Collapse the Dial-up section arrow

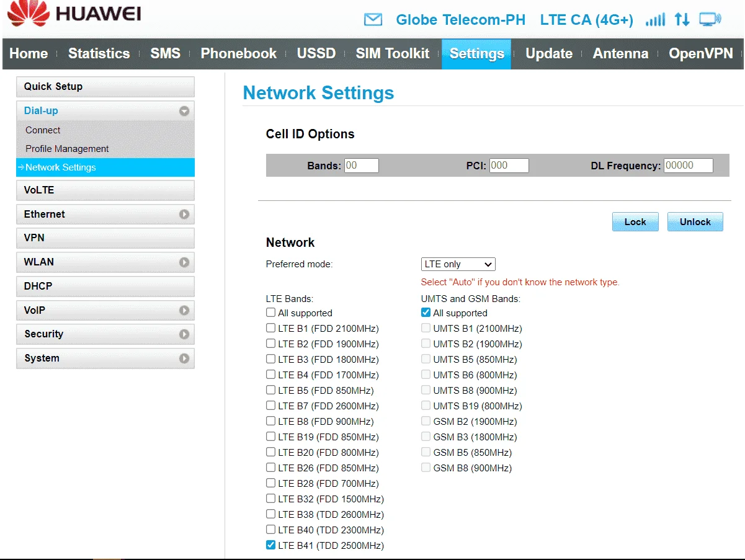coord(184,112)
